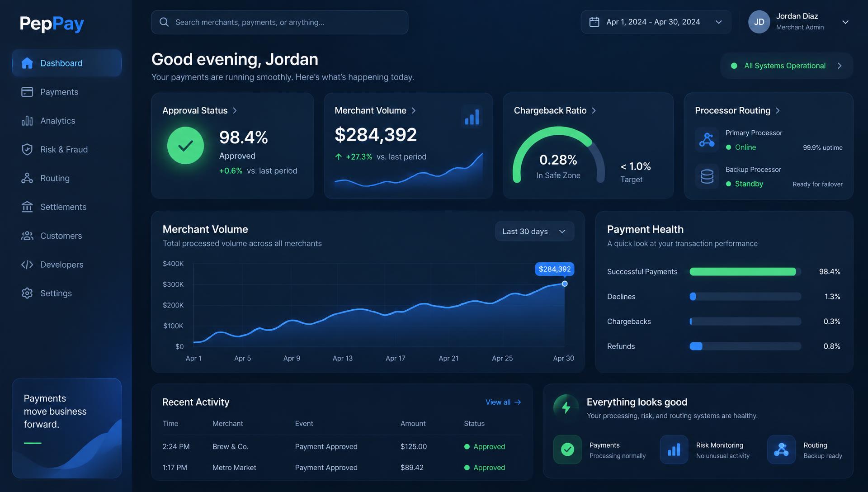
Task: Click the Metro Market merchant cell
Action: pos(234,468)
